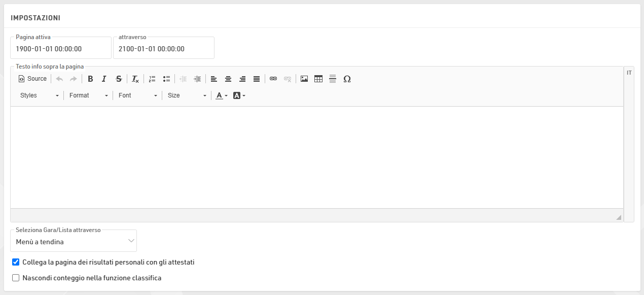Viewport: 644px width, 295px height.
Task: Toggle bold text formatting
Action: tap(90, 79)
